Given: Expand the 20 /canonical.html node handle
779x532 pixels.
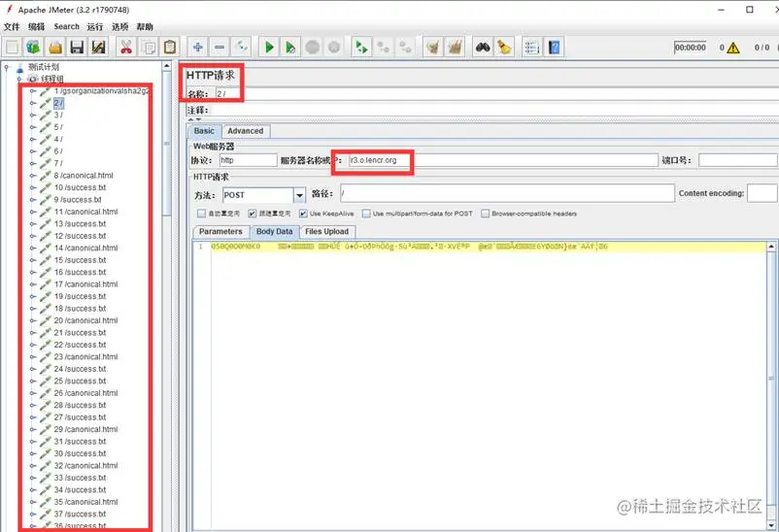Looking at the screenshot, I should point(33,320).
